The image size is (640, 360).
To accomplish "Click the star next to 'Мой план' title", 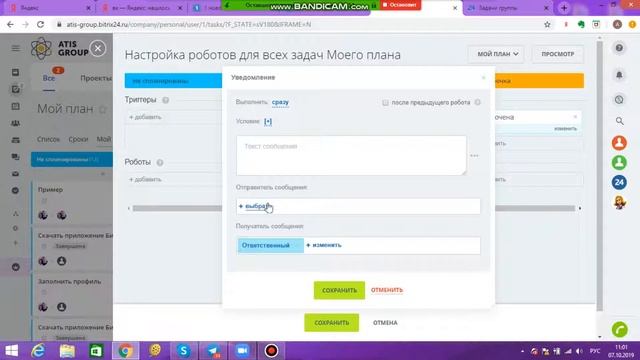I will 103,109.
